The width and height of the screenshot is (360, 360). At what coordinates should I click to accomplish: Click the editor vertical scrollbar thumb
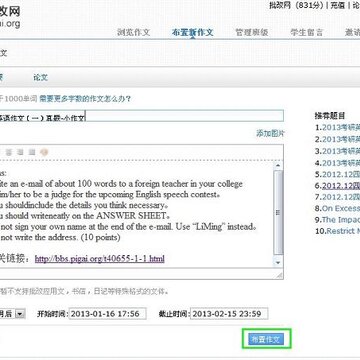278,213
